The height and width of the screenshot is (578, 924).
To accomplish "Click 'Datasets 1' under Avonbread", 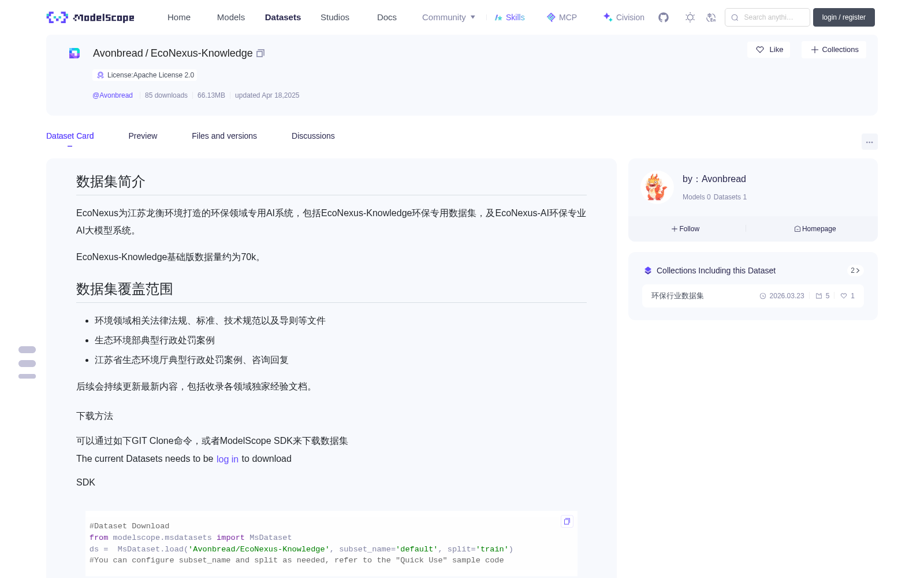I will (730, 197).
